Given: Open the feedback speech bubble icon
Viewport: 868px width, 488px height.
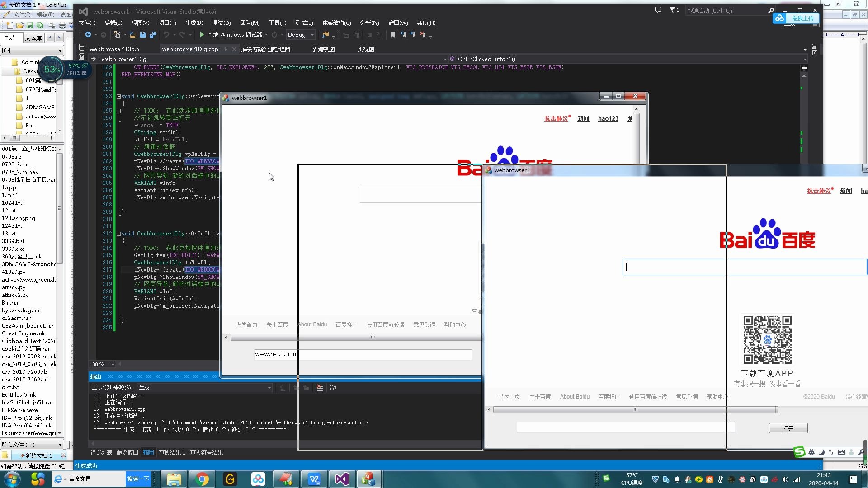Looking at the screenshot, I should tap(658, 10).
